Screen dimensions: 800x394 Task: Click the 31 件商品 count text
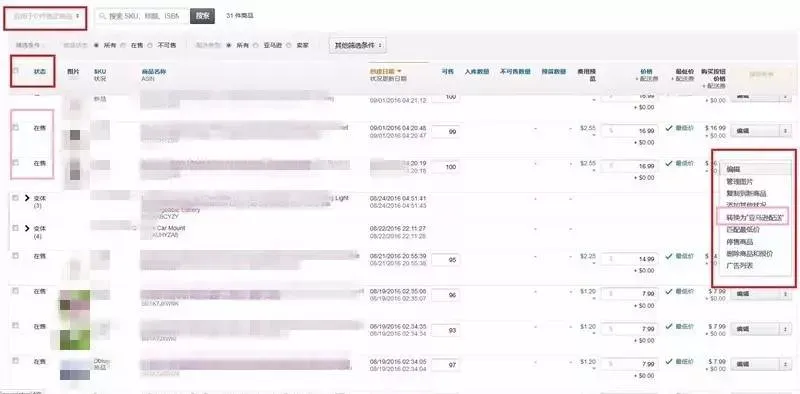coord(240,16)
